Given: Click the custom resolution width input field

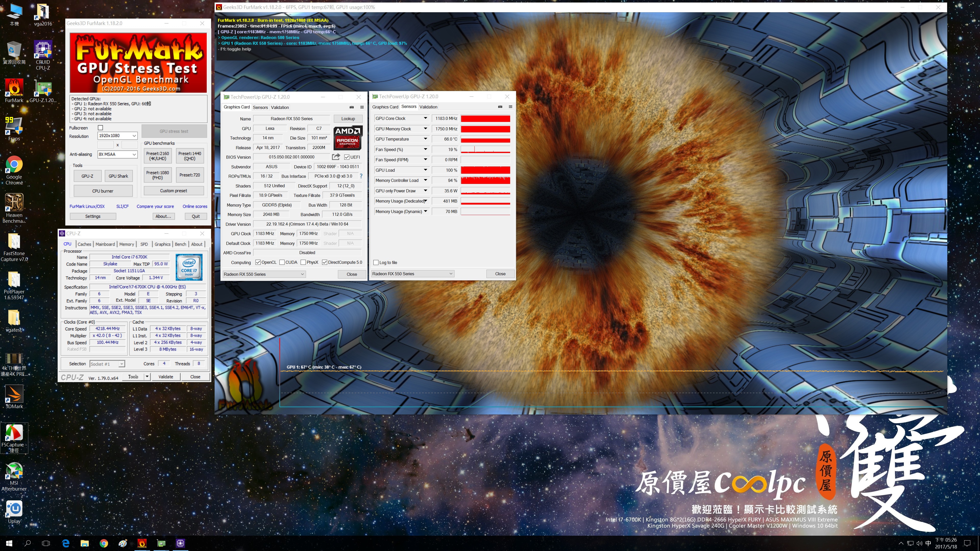Looking at the screenshot, I should point(105,145).
